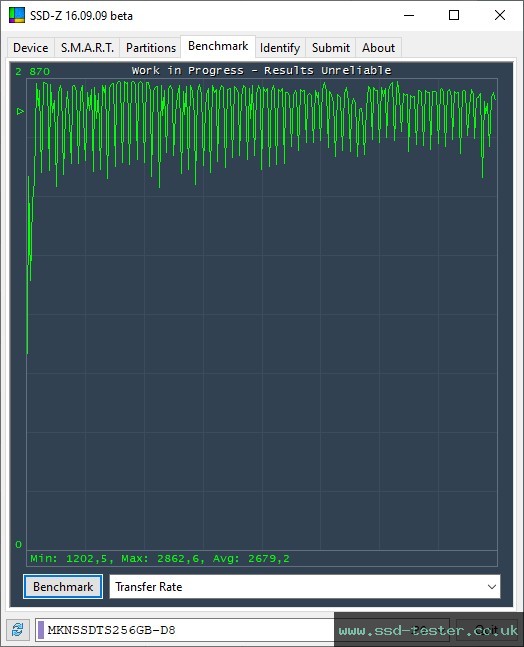
Task: Click the 0 axis minimum label
Action: [x=18, y=544]
